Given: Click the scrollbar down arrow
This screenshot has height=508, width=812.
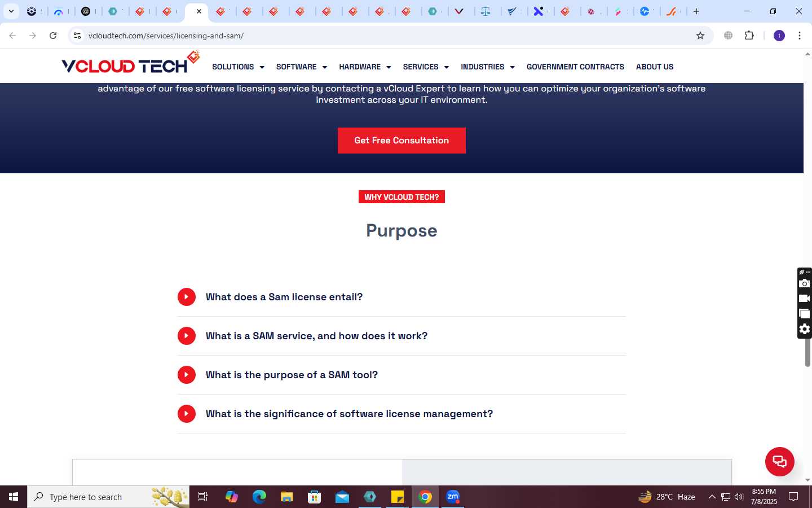Looking at the screenshot, I should [x=807, y=480].
